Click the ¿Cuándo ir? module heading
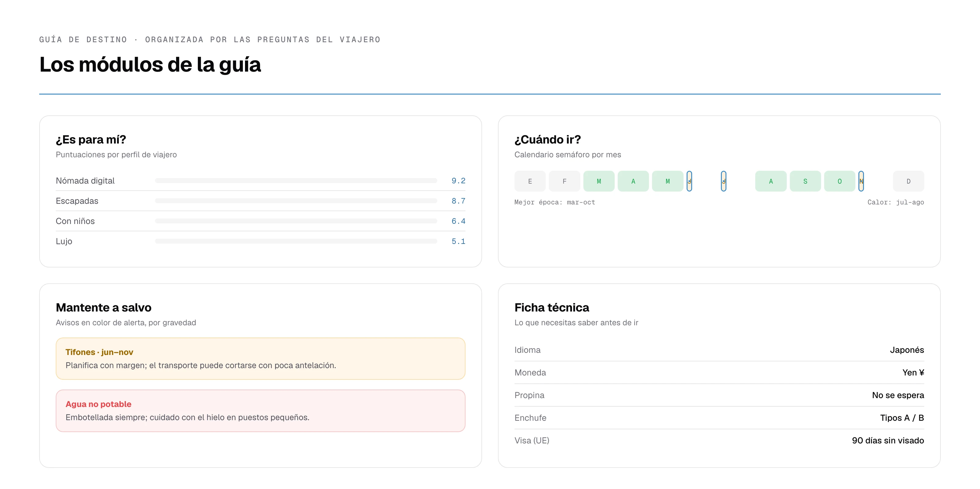The image size is (980, 489). (548, 140)
